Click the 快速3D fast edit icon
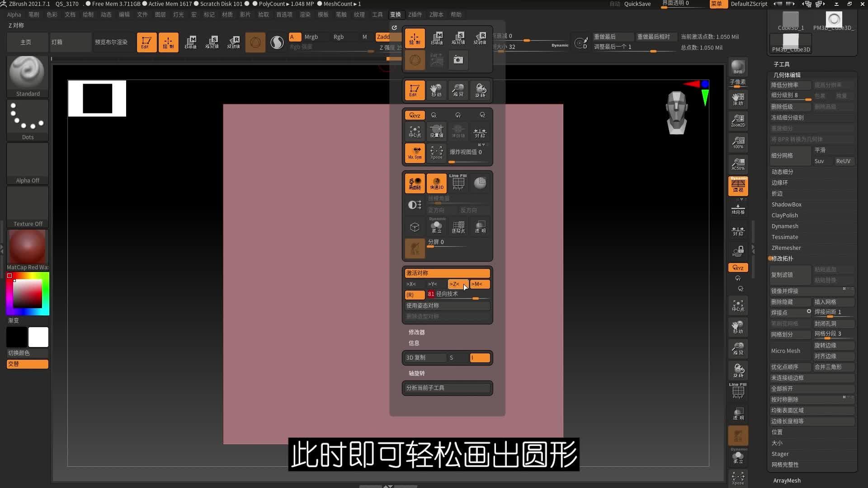 click(x=436, y=183)
